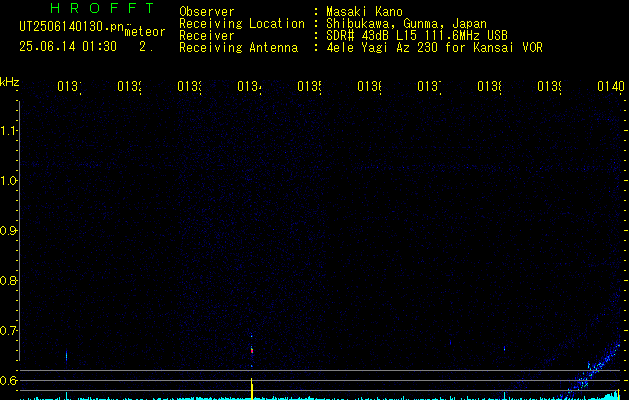This screenshot has width=629, height=400.
Task: Select 'Shibukawa, Gunma, Japan' text
Action: pyautogui.click(x=406, y=24)
